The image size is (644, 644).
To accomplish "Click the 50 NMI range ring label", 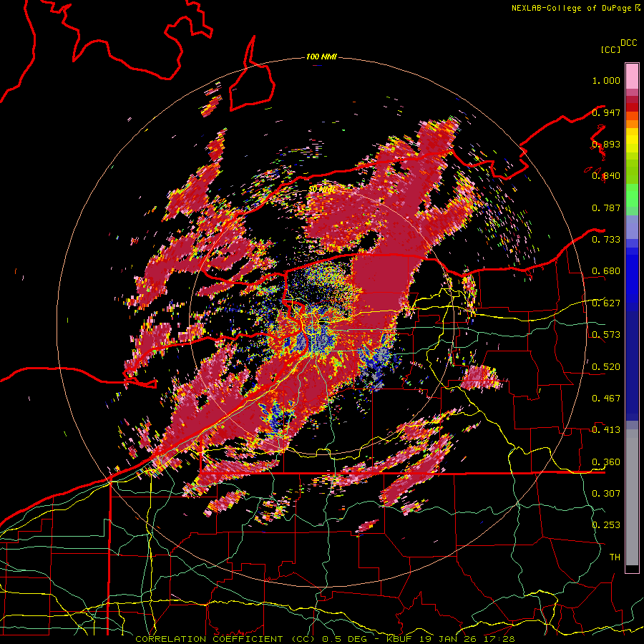I will coord(321,190).
